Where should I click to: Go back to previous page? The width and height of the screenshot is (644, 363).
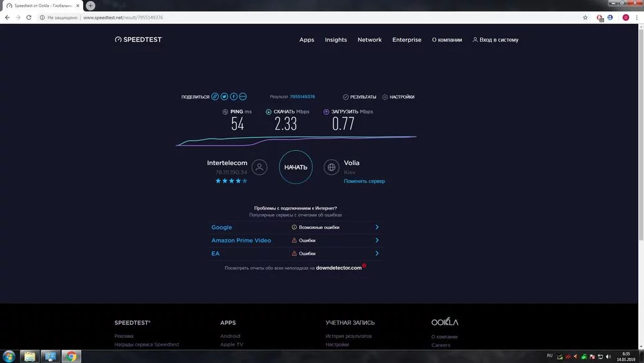coord(7,17)
